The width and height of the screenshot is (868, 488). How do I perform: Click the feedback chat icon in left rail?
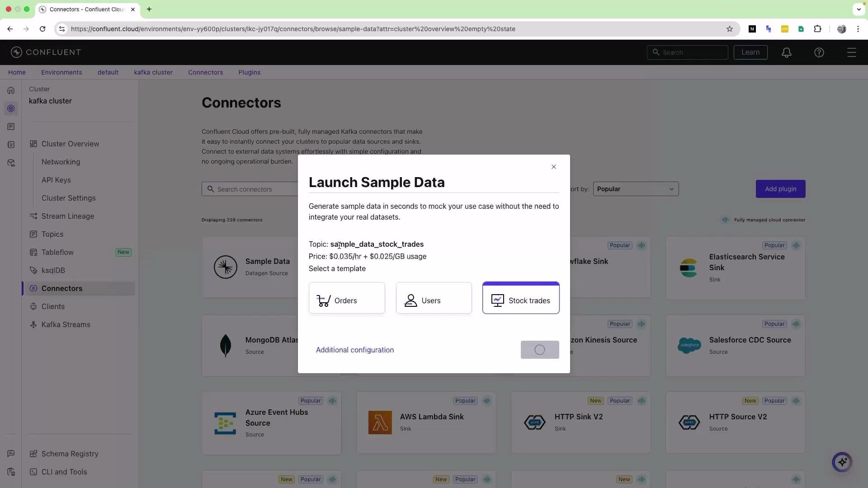pos(11,454)
